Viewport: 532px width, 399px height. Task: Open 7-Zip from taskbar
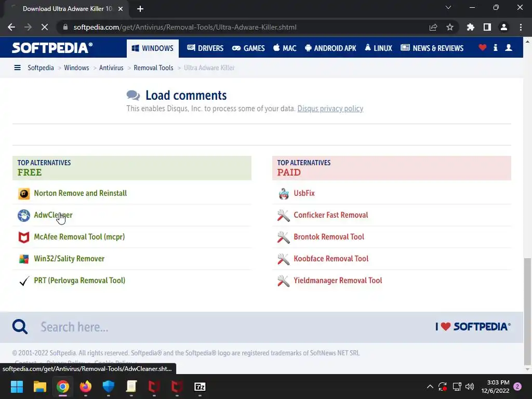[x=200, y=387]
